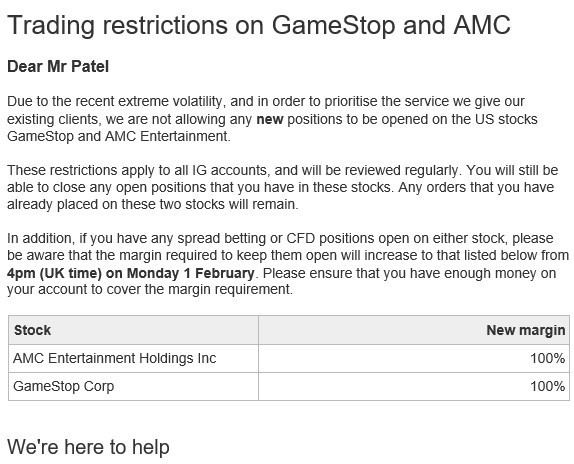Click the 'We're here to help' heading
The height and width of the screenshot is (464, 574).
[x=88, y=447]
